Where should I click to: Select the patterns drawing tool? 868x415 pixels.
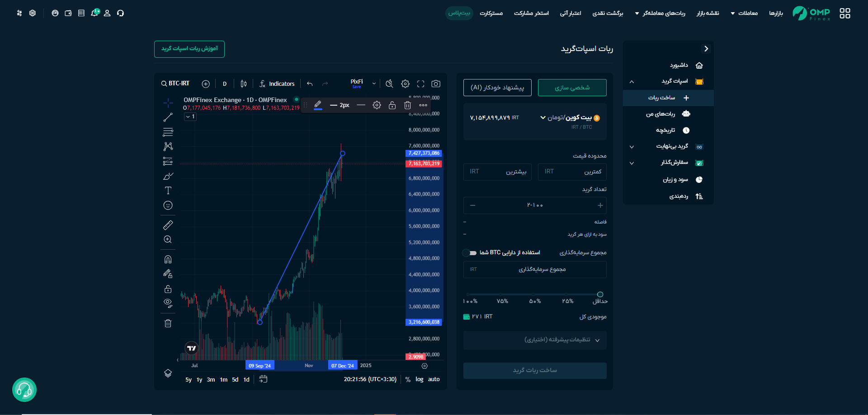[168, 146]
